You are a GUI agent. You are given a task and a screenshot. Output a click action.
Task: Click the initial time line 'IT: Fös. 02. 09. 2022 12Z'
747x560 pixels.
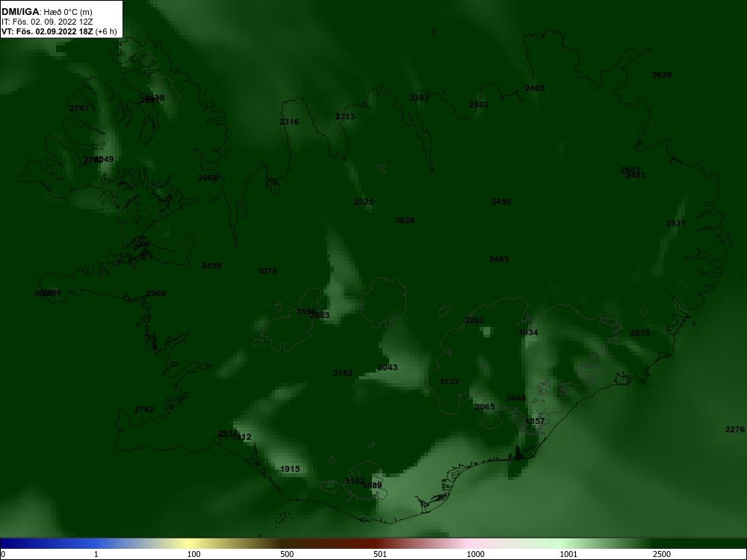click(46, 22)
